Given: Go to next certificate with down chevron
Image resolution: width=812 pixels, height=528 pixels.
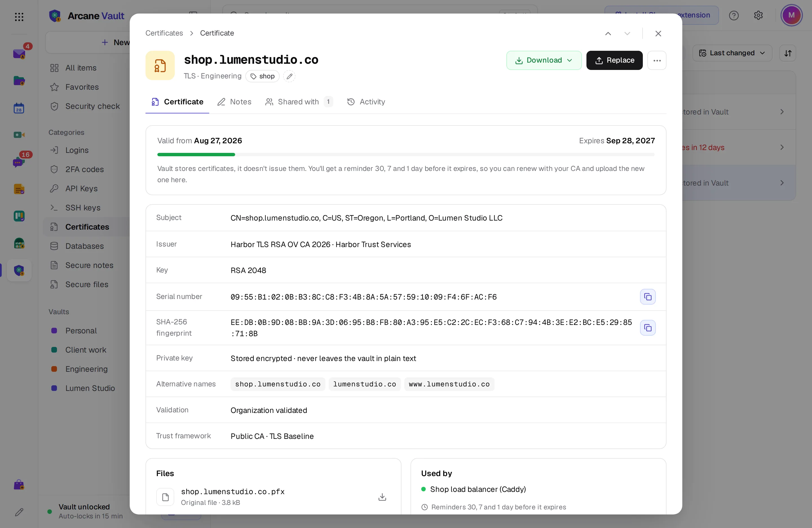Looking at the screenshot, I should [627, 34].
